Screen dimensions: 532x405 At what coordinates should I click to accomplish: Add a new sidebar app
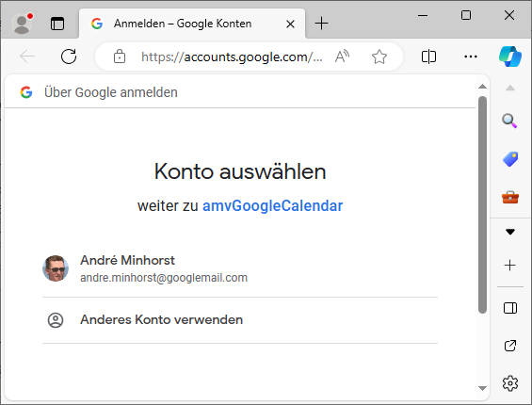click(x=510, y=266)
